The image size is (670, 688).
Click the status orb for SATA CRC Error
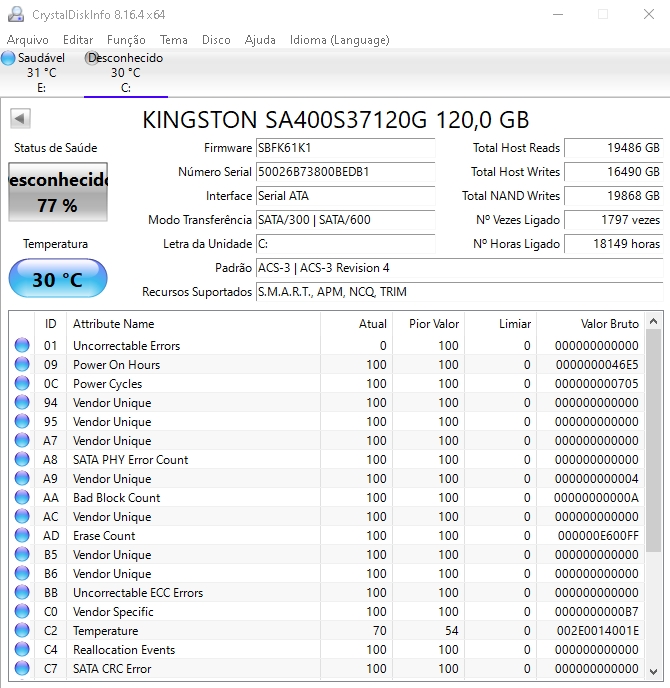[x=22, y=668]
